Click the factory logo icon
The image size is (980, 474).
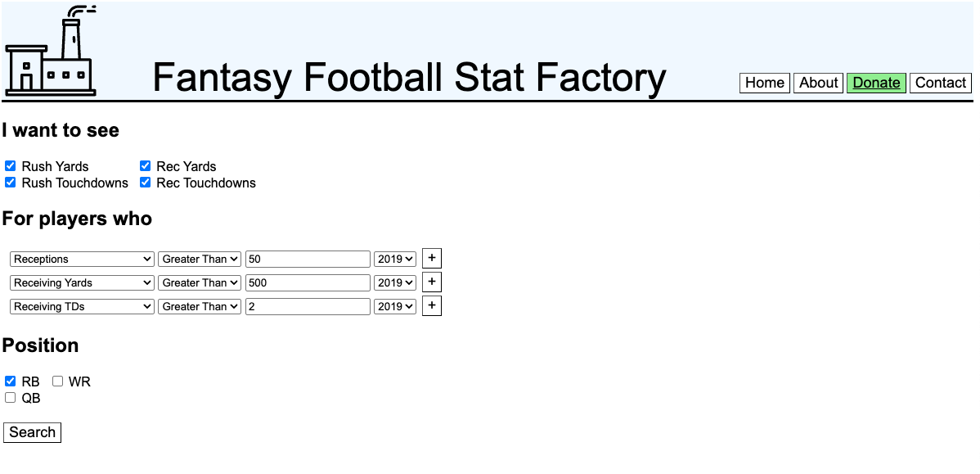point(51,52)
